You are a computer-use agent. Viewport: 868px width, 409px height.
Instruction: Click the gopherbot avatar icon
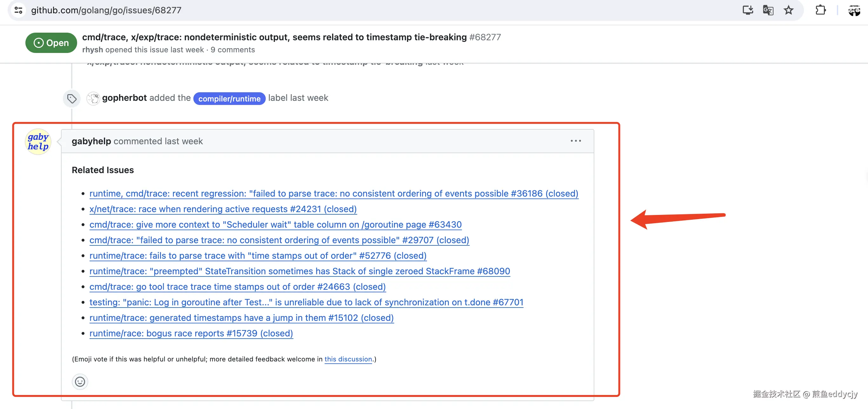(x=93, y=98)
